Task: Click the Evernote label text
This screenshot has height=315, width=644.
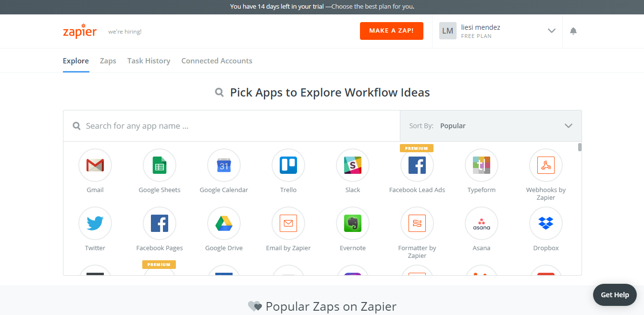Action: pos(353,248)
